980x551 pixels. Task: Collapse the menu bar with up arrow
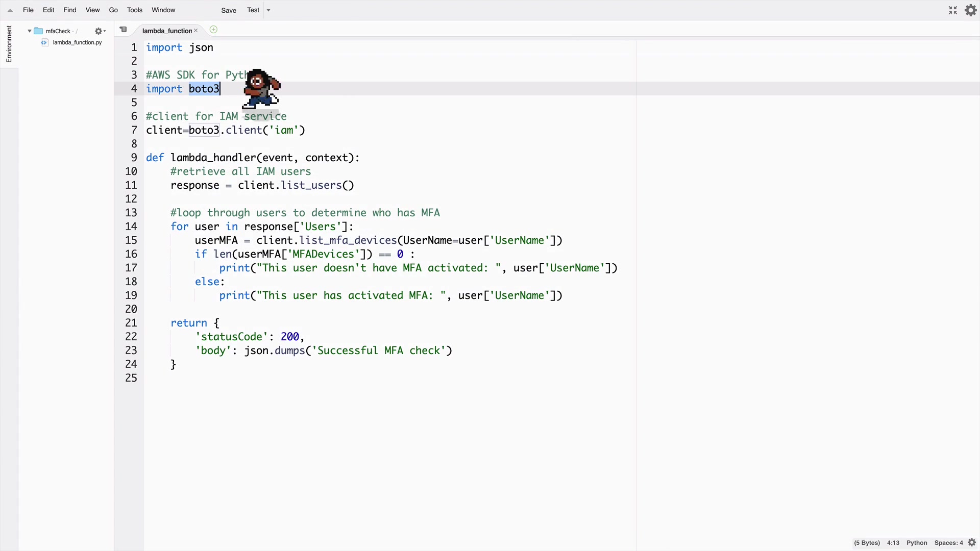click(x=10, y=10)
